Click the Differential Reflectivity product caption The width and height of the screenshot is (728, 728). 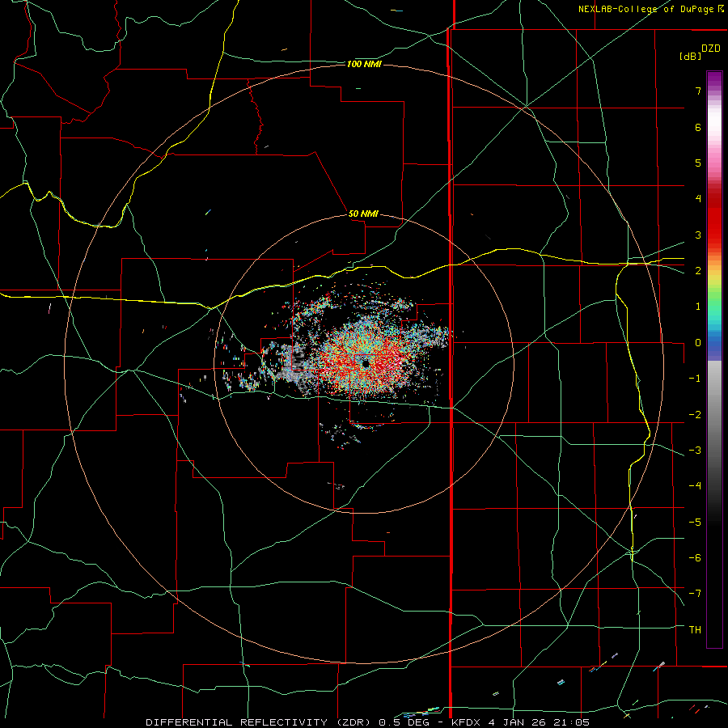point(368,722)
